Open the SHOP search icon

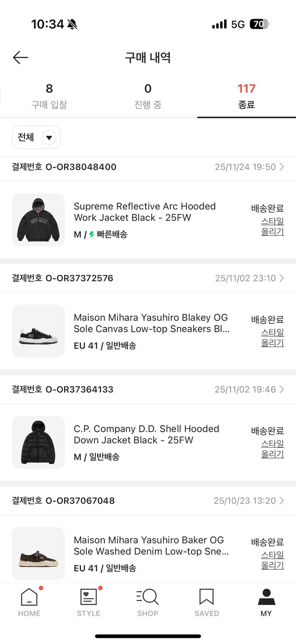pos(148,597)
